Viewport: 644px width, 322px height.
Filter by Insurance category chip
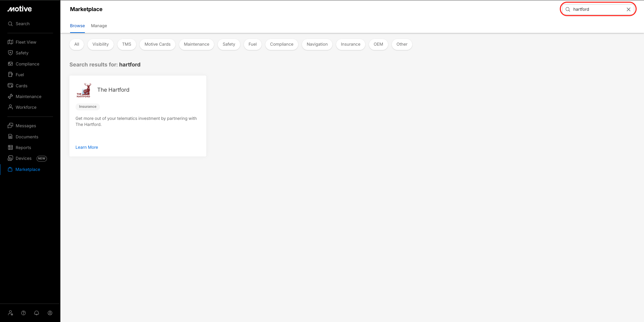[x=351, y=44]
